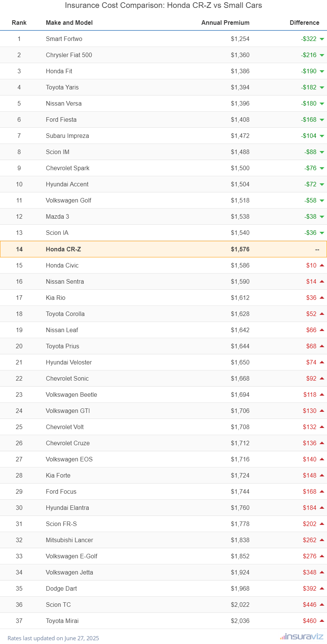Click the Make and Model column header
The image size is (327, 644).
coord(69,23)
